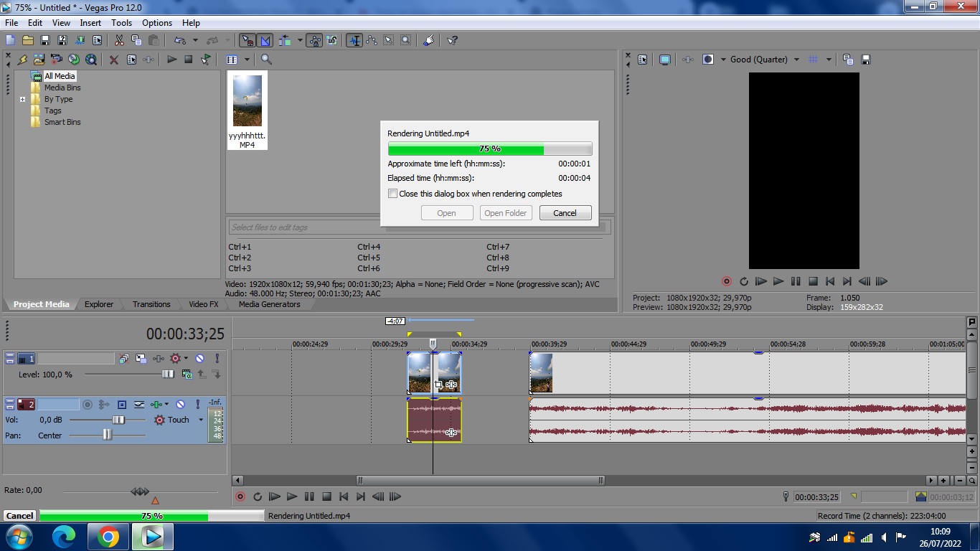Open the Options menu
980x551 pixels.
point(157,23)
